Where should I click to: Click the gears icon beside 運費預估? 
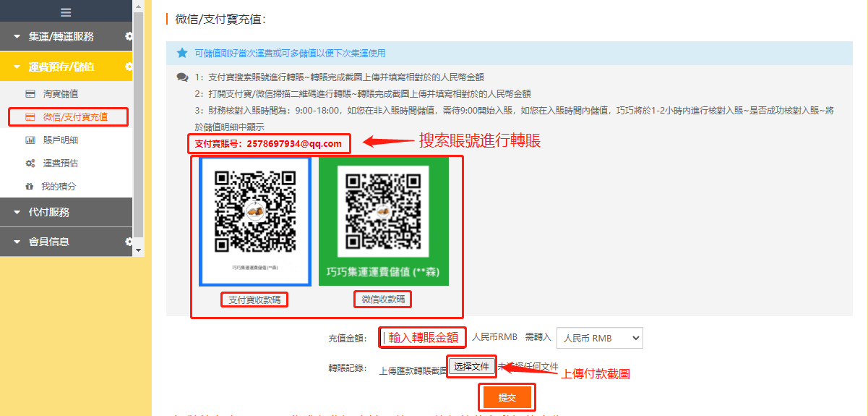[30, 163]
